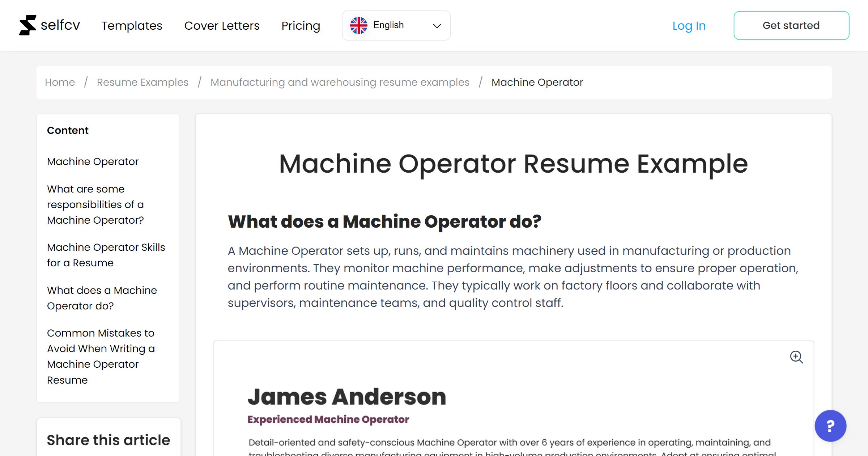Open the Pricing page

(x=301, y=25)
